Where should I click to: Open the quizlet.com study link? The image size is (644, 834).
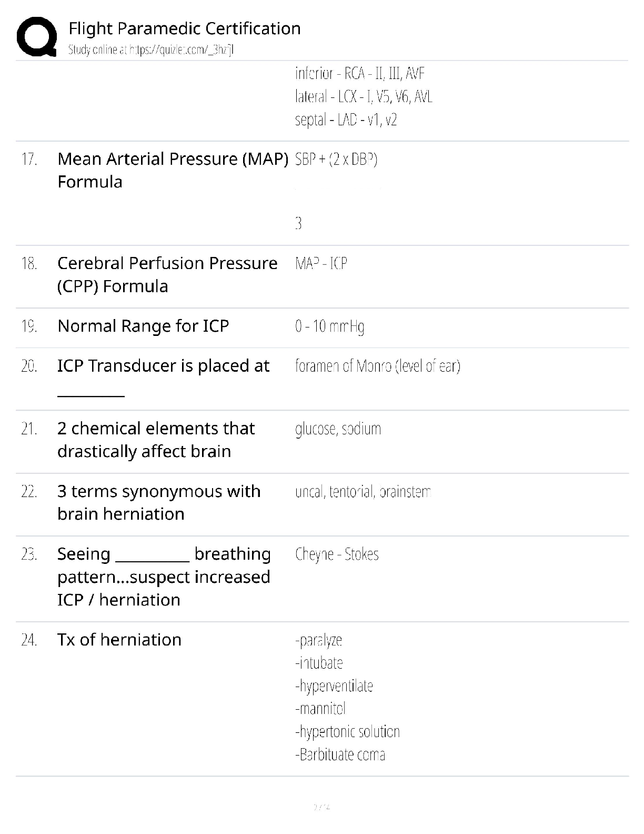click(151, 49)
